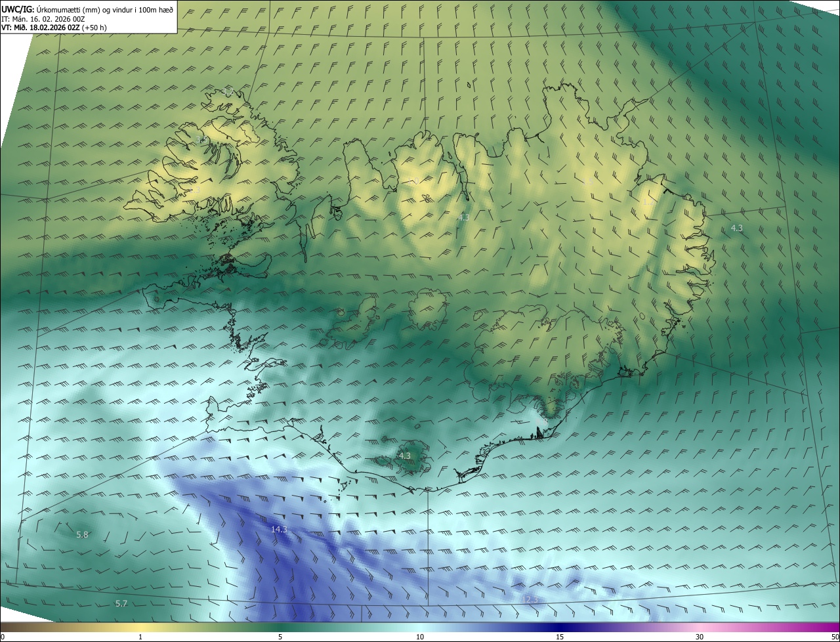Viewport: 840px width, 642px height.
Task: Click the 4.3 label over the sea east of Iceland
Action: pos(737,228)
